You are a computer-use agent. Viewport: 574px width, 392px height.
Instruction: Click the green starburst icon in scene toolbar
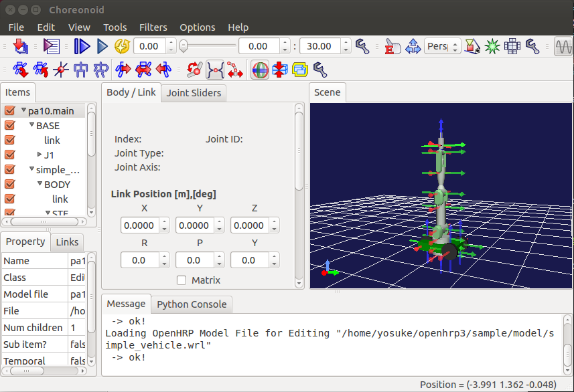(x=492, y=46)
